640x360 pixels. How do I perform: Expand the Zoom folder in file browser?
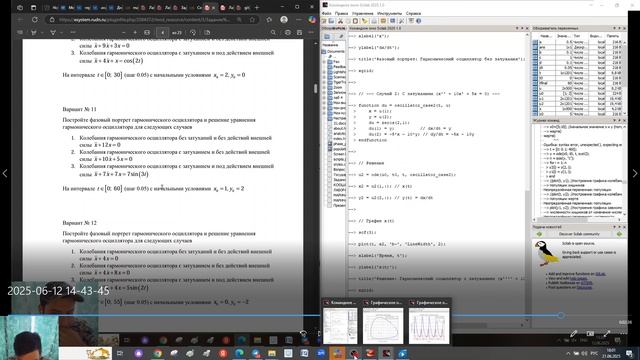pos(324,87)
